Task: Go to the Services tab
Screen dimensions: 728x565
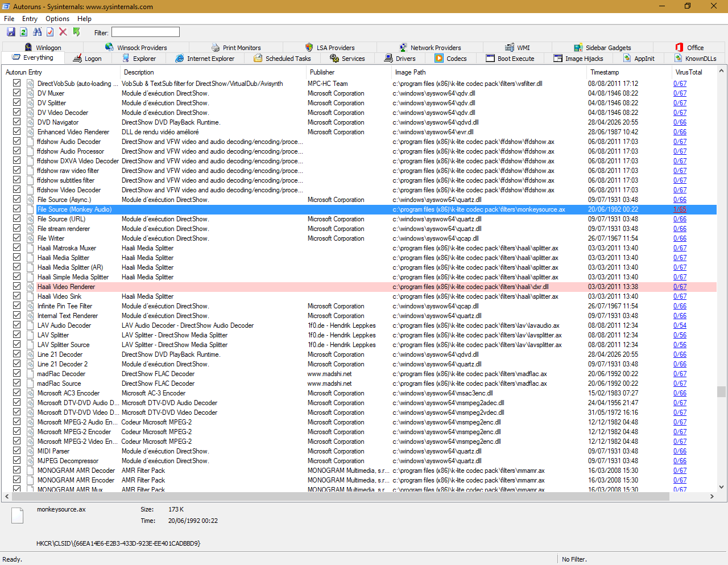Action: tap(347, 59)
